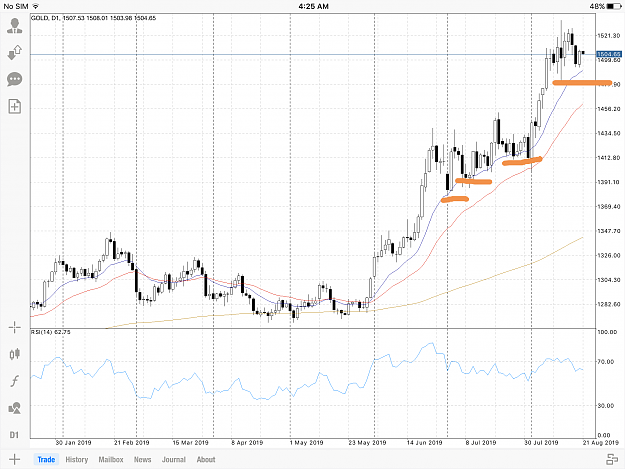Click the 8 Jul 2019 date label
The width and height of the screenshot is (625, 469).
[481, 443]
